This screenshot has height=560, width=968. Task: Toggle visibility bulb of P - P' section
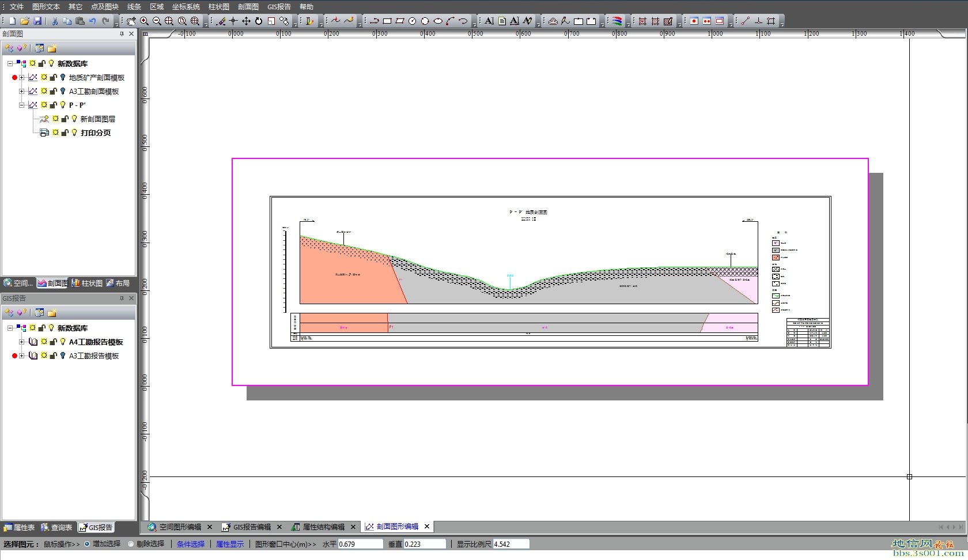coord(63,105)
